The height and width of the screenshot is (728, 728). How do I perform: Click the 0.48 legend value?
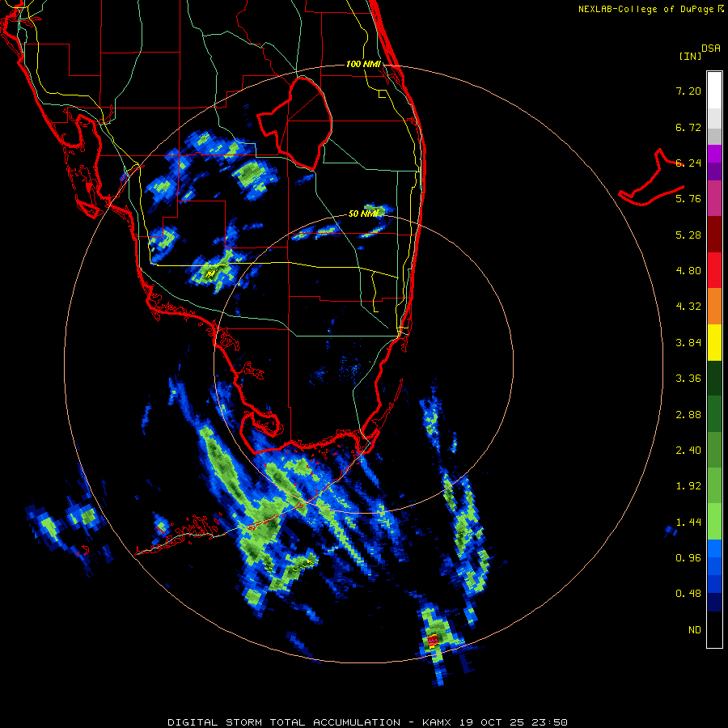(x=688, y=594)
